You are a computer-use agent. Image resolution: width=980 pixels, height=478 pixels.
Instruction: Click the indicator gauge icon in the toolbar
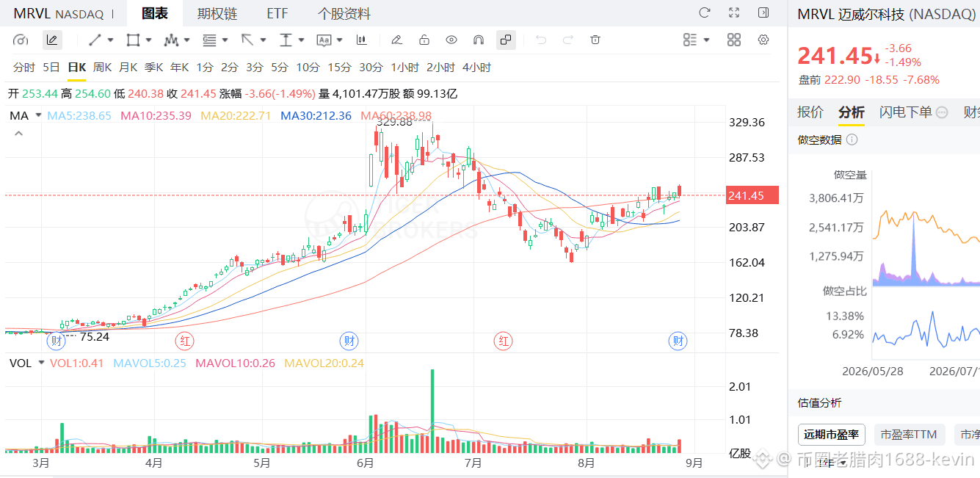pos(21,40)
